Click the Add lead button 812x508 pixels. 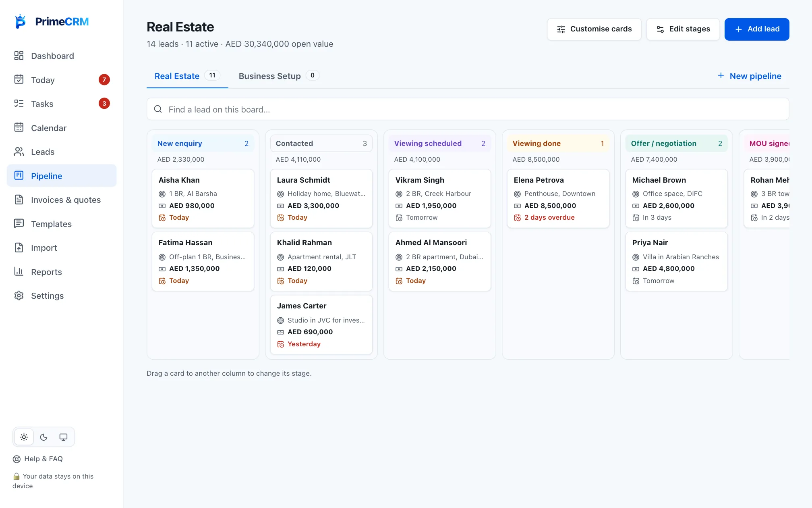click(757, 29)
